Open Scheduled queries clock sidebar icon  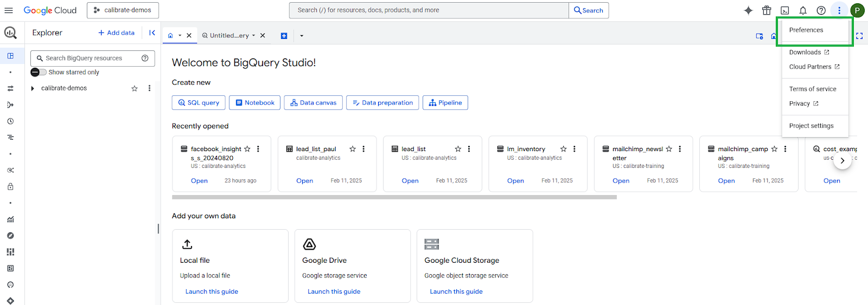tap(10, 121)
